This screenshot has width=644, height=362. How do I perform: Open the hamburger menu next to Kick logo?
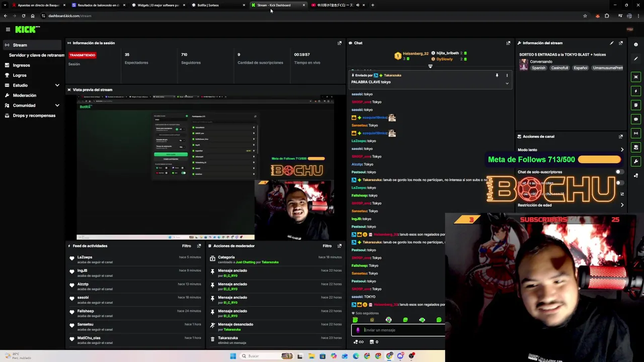pos(8,30)
